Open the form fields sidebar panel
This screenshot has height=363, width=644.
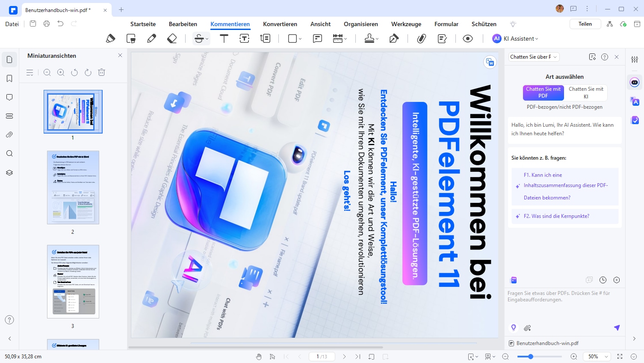[9, 116]
